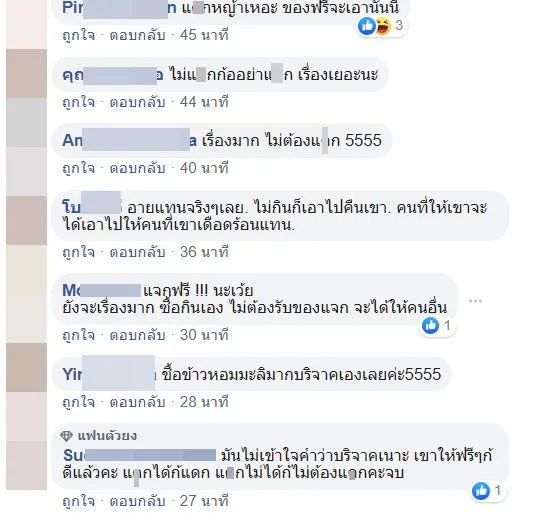Click ถูกใจ on the 45-minute-old comment

[x=79, y=35]
